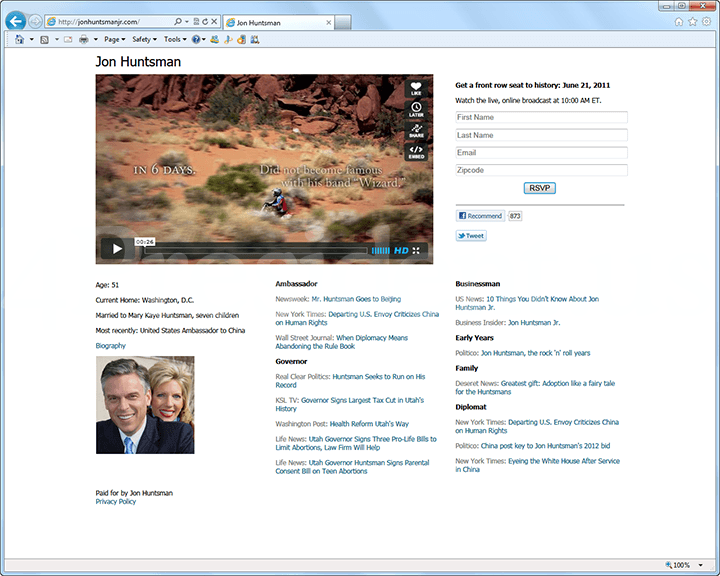Open 'Health Reform Utah's Way' link
Viewport: 720px width, 576px height.
(x=369, y=424)
